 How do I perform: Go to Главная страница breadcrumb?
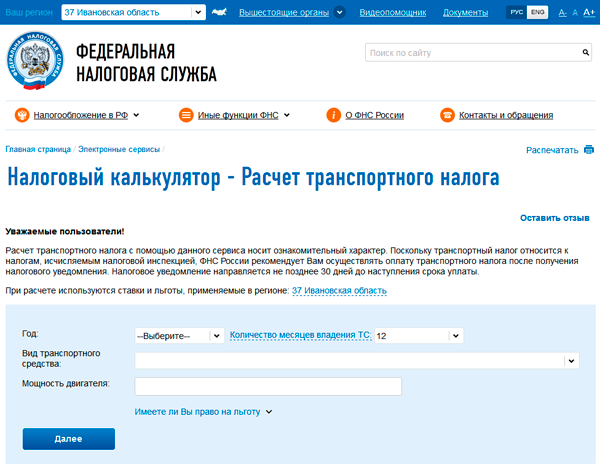coord(38,149)
